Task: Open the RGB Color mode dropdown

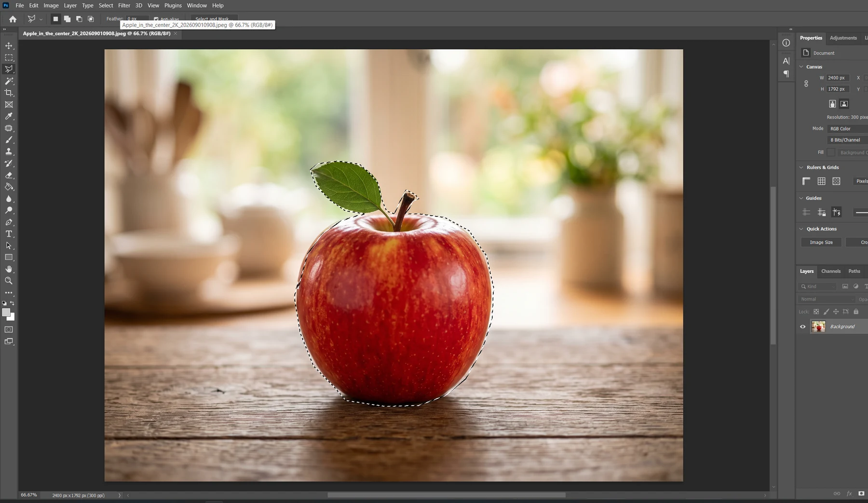Action: 847,129
